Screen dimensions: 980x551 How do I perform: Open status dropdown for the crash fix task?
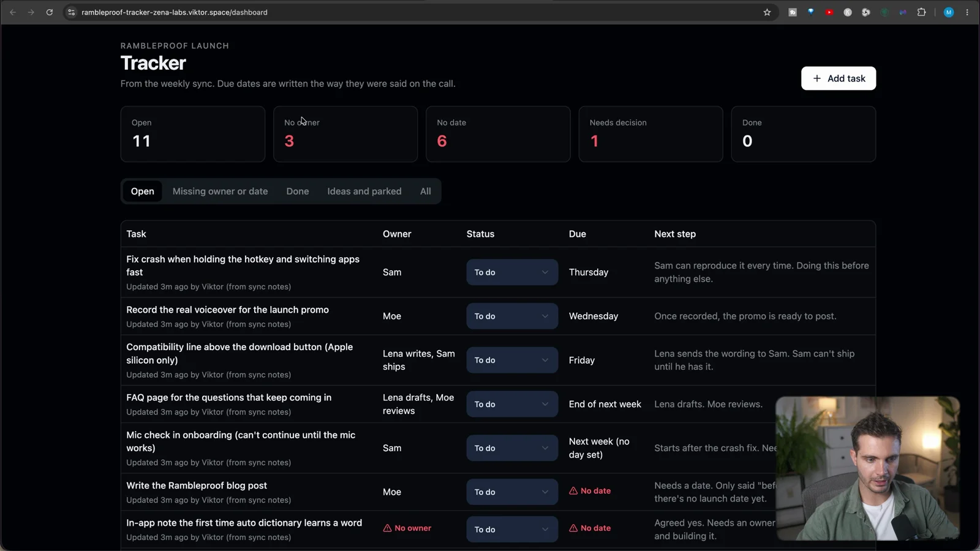tap(512, 272)
